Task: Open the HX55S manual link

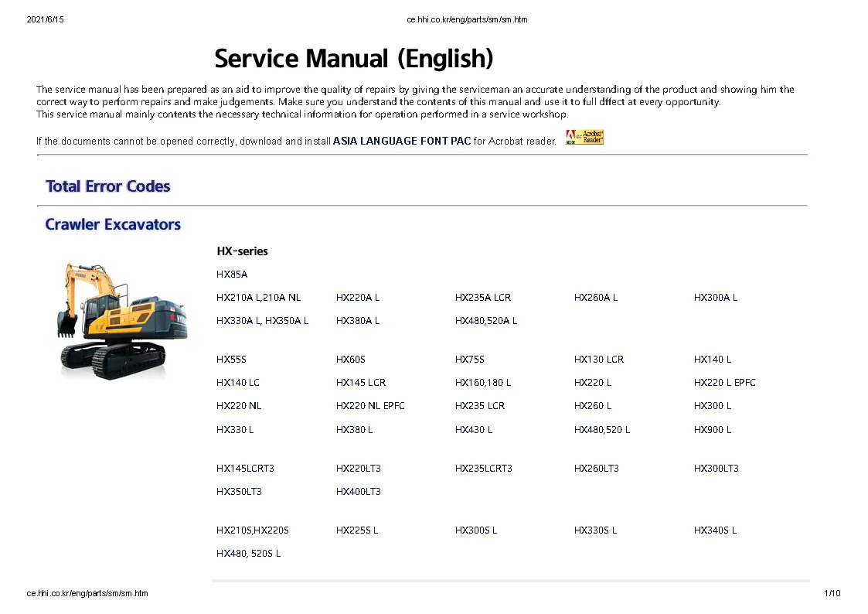Action: pyautogui.click(x=231, y=360)
